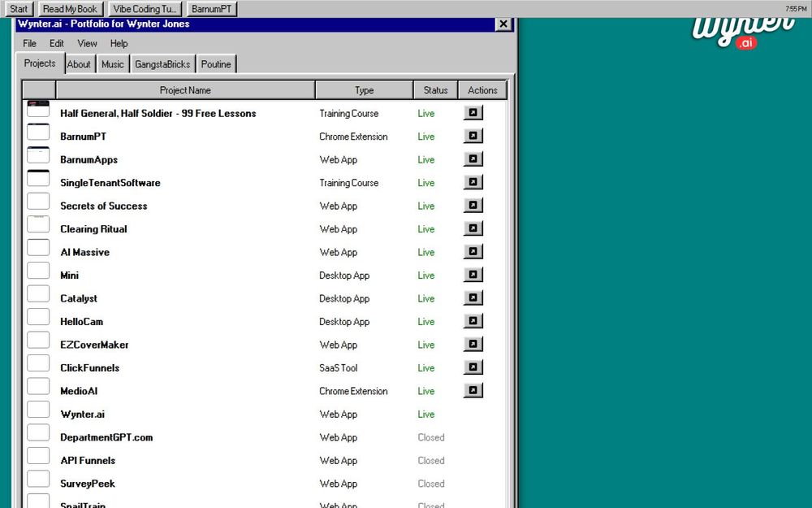Viewport: 812px width, 508px height.
Task: Click the Closed status for API Funnels
Action: [431, 460]
